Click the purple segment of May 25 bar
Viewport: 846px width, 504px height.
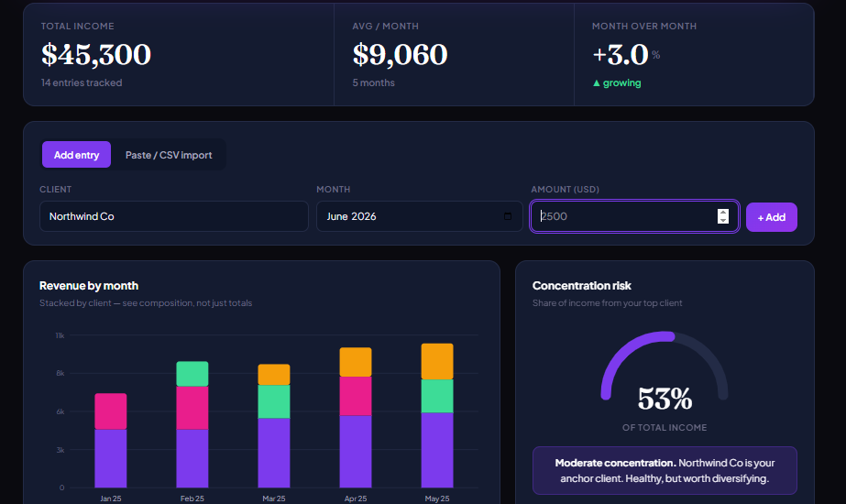[x=437, y=451]
